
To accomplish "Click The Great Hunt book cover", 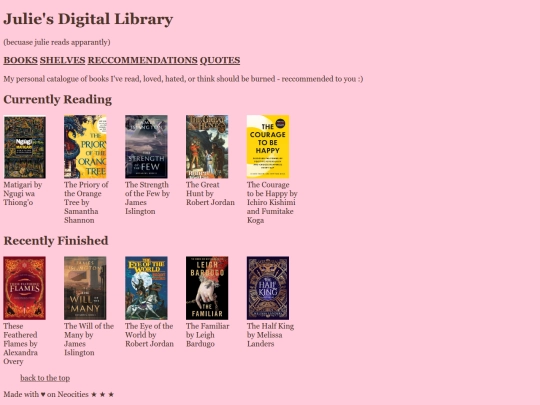I will tap(207, 147).
